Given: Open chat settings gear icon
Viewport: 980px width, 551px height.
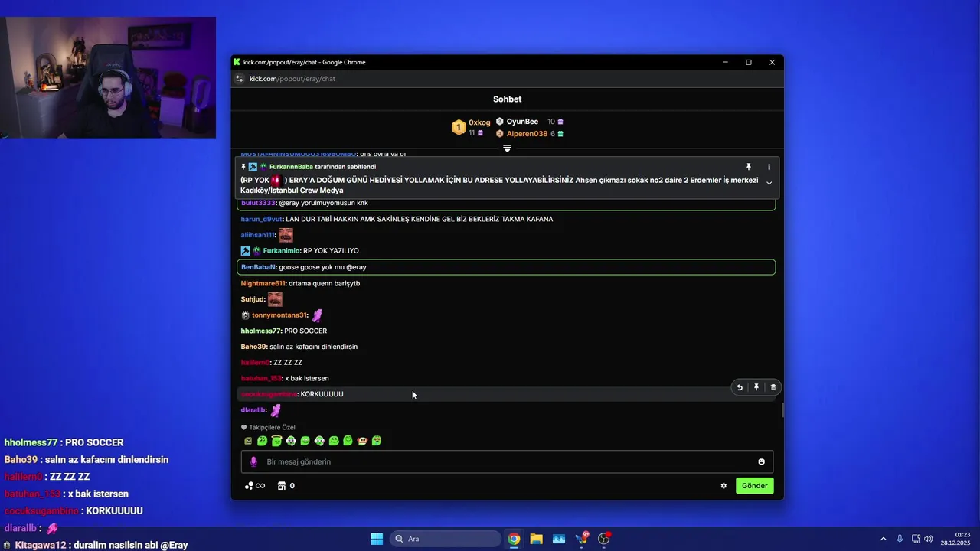Looking at the screenshot, I should click(x=724, y=485).
